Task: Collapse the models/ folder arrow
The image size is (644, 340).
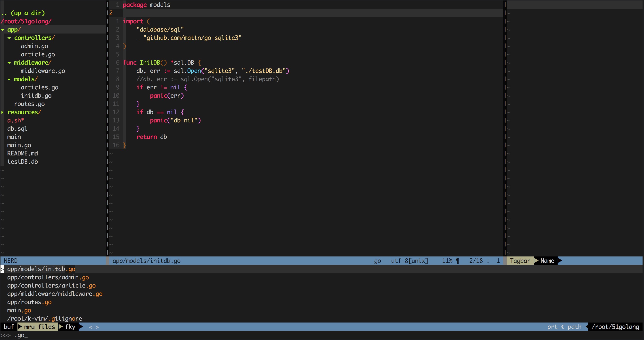Action: [9, 79]
